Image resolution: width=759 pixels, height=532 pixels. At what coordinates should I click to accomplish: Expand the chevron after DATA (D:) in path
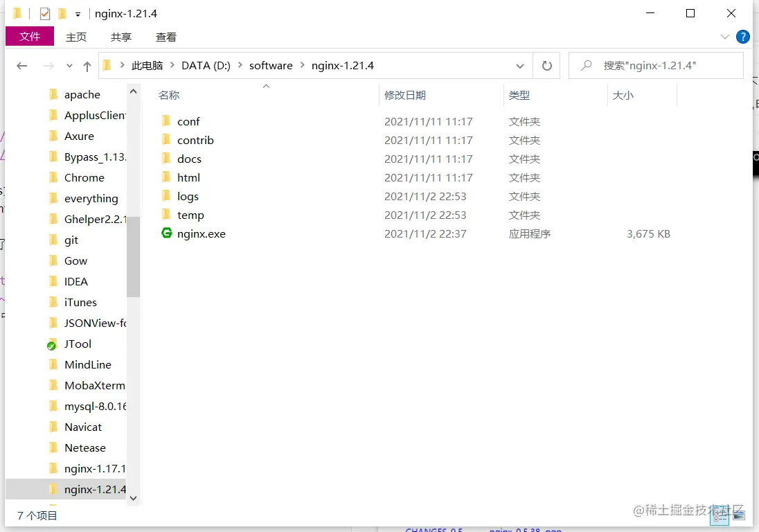click(x=240, y=65)
